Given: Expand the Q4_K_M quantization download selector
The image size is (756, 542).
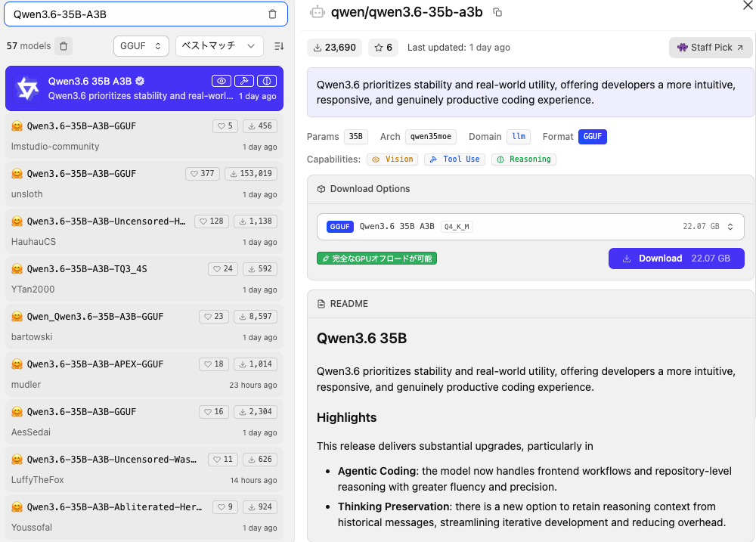Looking at the screenshot, I should point(730,227).
